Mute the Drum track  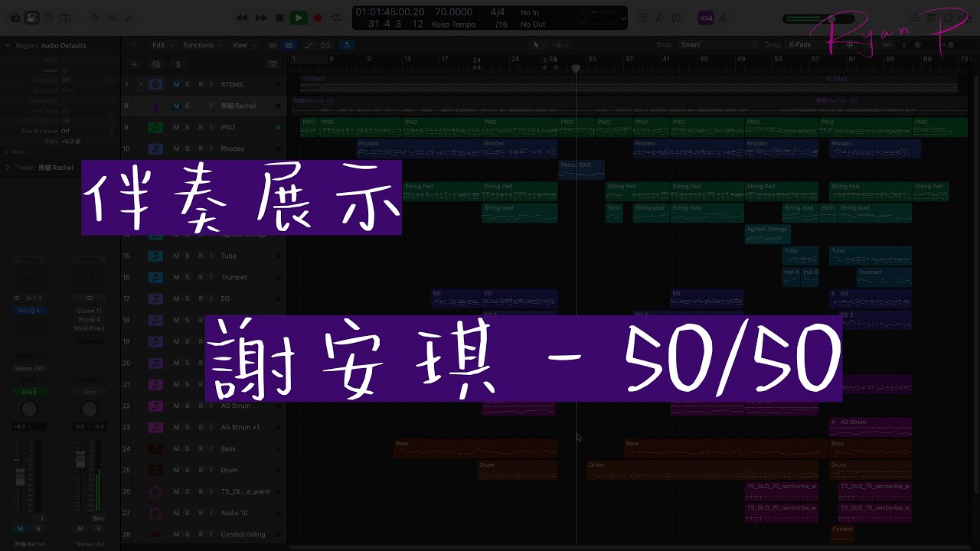(176, 470)
